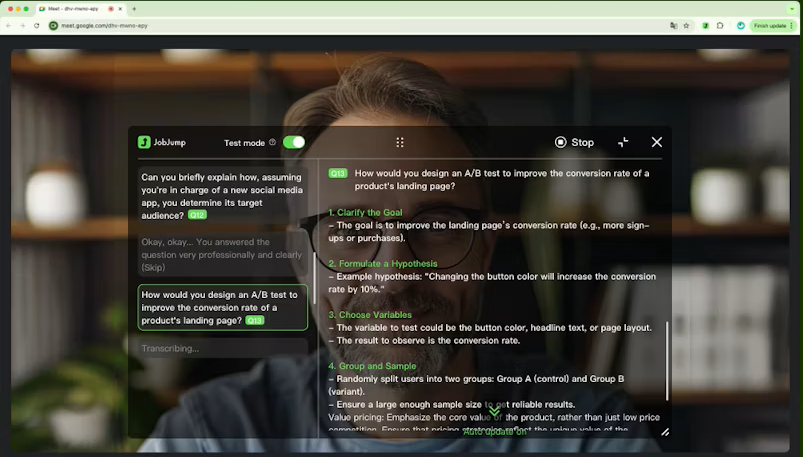The image size is (803, 457).
Task: Click '3. Choose Variables' heading
Action: click(370, 315)
